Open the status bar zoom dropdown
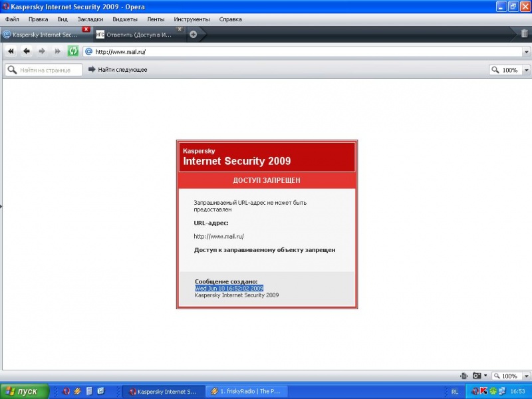The width and height of the screenshot is (532, 399). pyautogui.click(x=526, y=376)
